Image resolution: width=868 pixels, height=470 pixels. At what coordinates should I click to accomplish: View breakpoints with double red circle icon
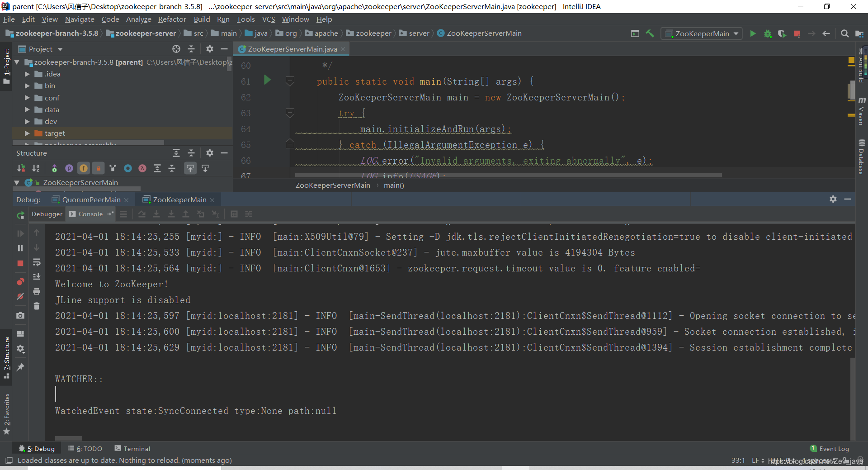pyautogui.click(x=20, y=281)
